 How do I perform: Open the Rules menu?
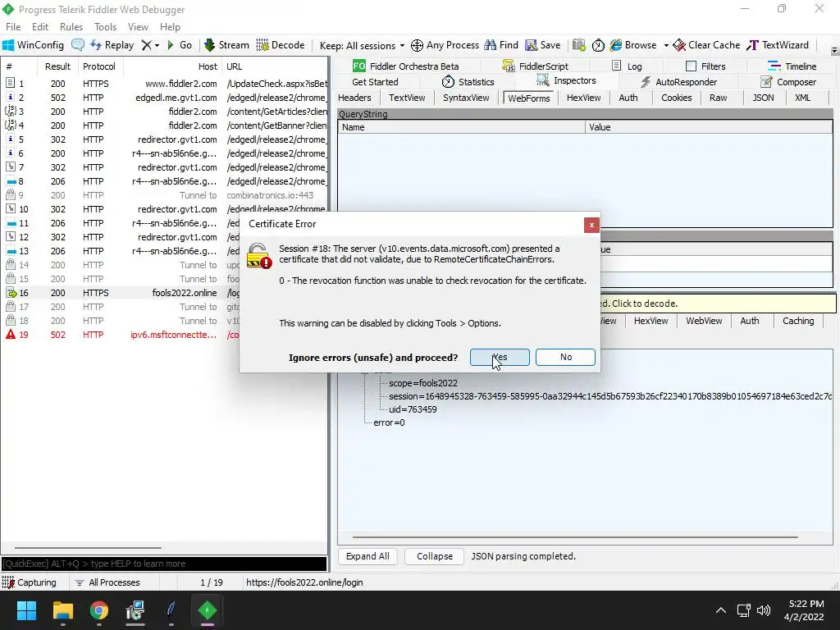71,27
